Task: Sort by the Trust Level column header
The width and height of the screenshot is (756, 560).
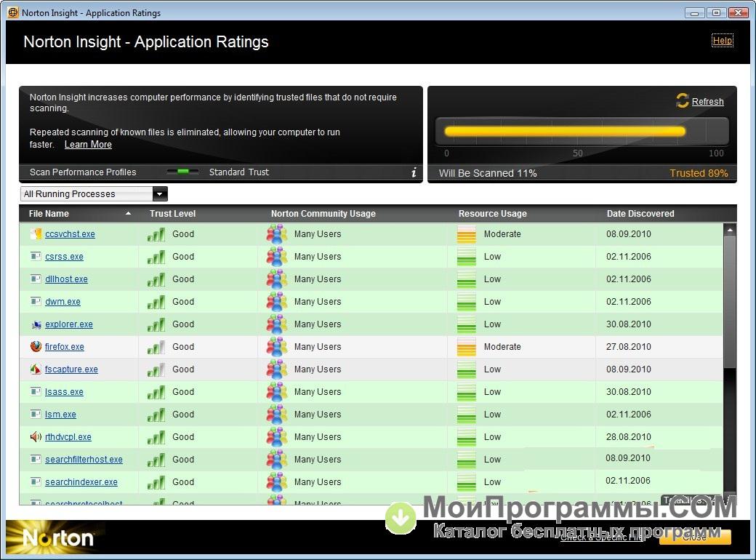Action: (172, 214)
